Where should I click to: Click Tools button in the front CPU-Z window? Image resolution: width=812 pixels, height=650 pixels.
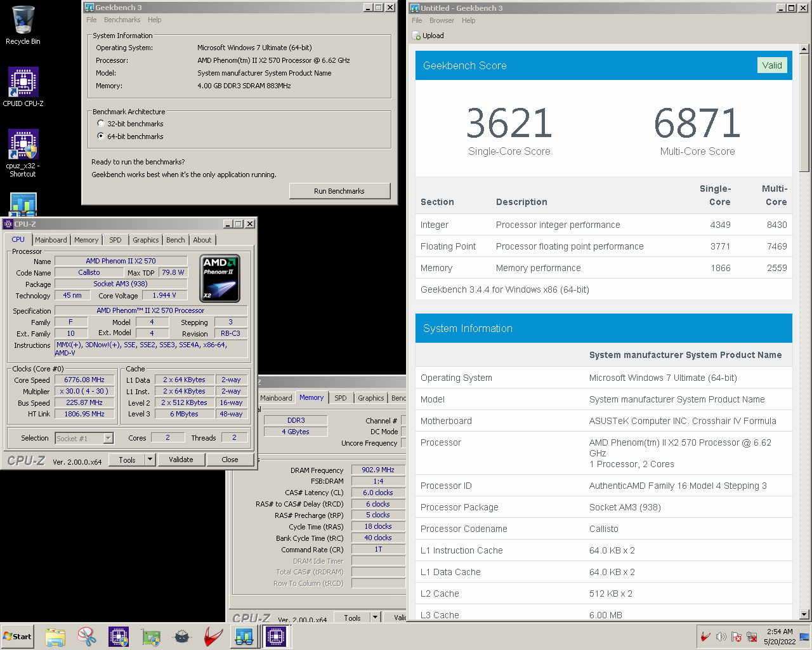pyautogui.click(x=127, y=460)
